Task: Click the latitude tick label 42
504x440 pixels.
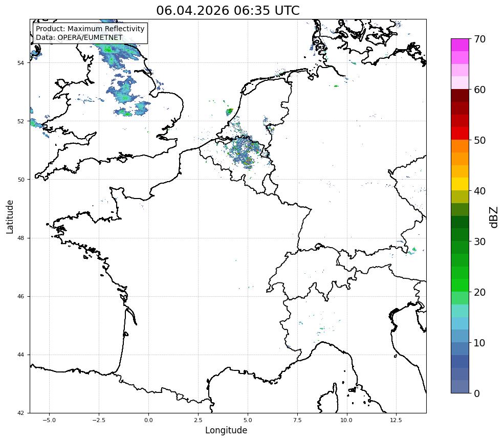Action: pyautogui.click(x=20, y=413)
